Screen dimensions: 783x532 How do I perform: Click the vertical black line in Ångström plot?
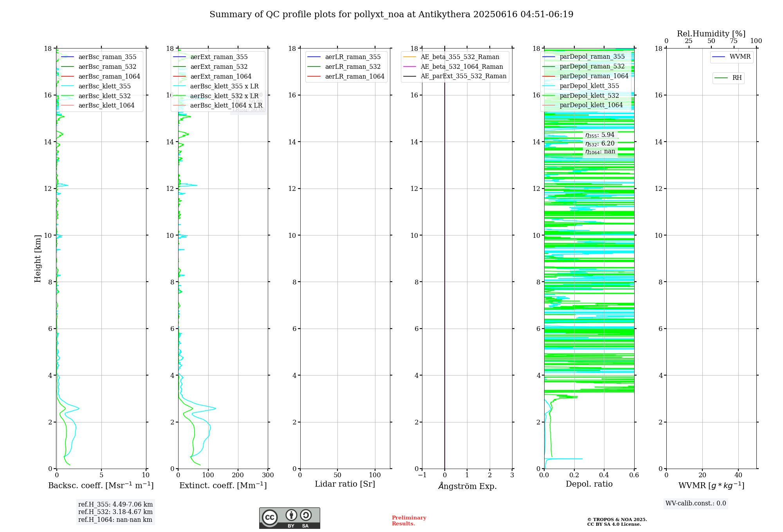coord(445,259)
